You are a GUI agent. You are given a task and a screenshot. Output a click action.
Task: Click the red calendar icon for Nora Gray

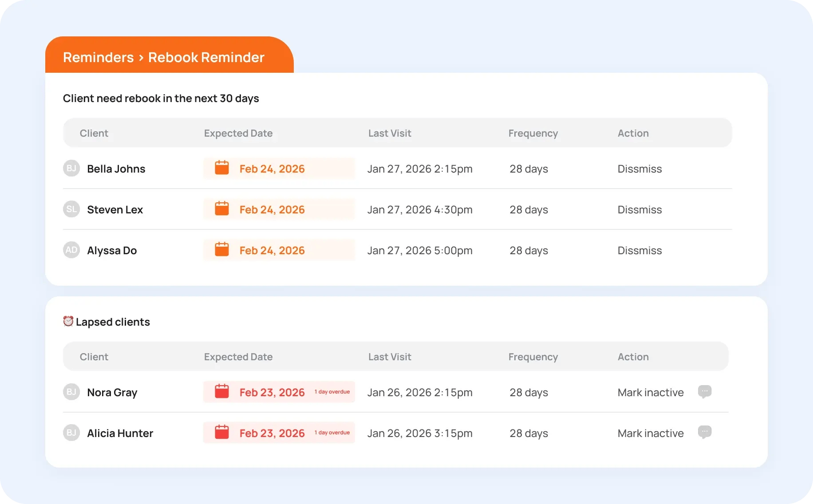pyautogui.click(x=221, y=392)
